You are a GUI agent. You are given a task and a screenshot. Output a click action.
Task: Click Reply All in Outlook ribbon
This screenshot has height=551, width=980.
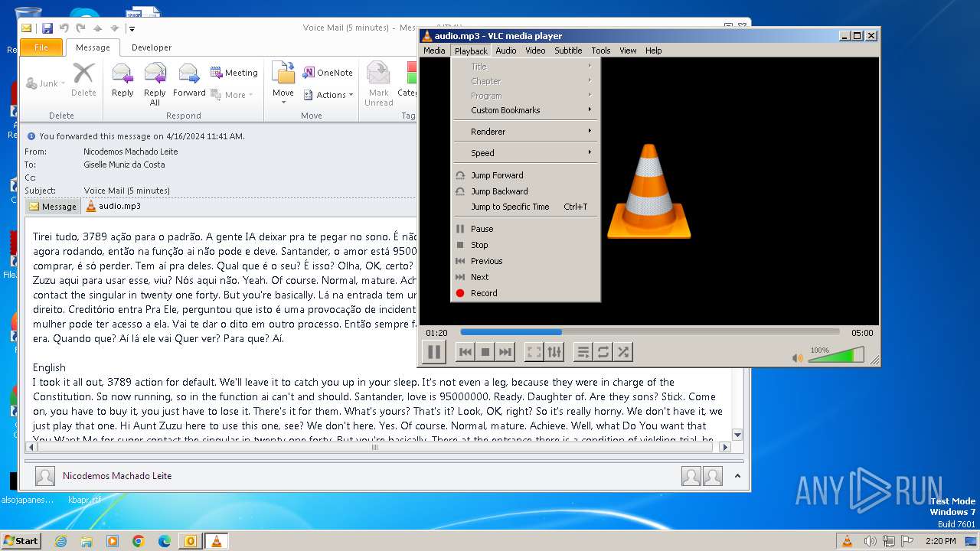[155, 84]
